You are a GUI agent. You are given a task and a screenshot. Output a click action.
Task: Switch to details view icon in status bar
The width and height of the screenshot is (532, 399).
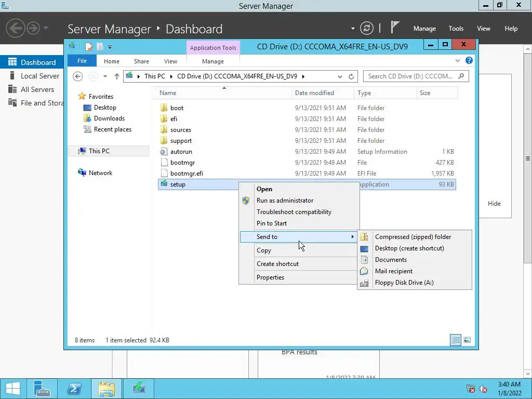pos(456,340)
